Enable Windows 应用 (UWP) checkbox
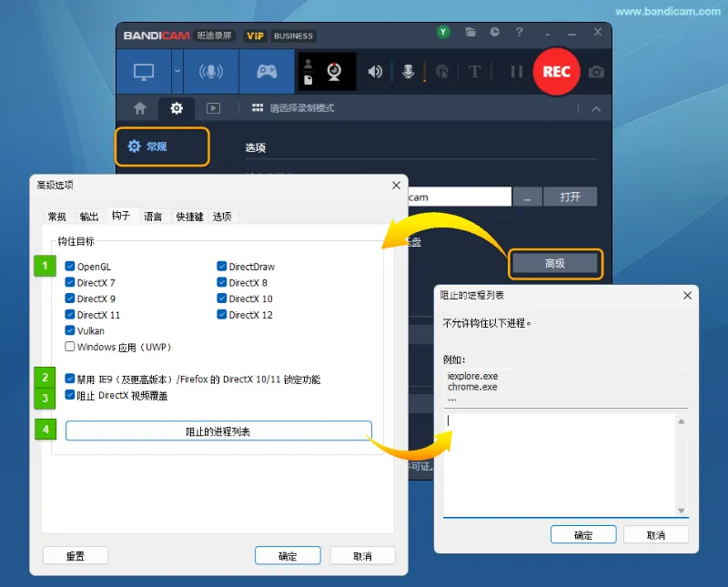The width and height of the screenshot is (728, 587). coord(70,347)
